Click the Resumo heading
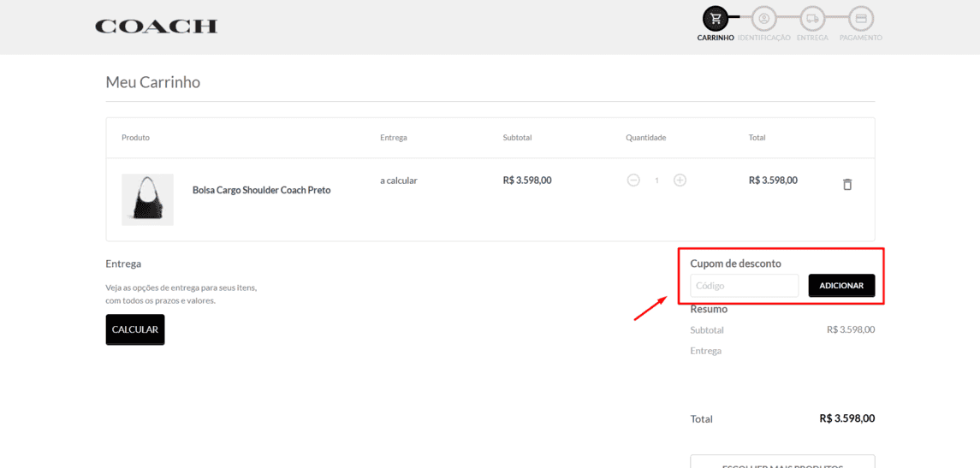 pos(709,309)
